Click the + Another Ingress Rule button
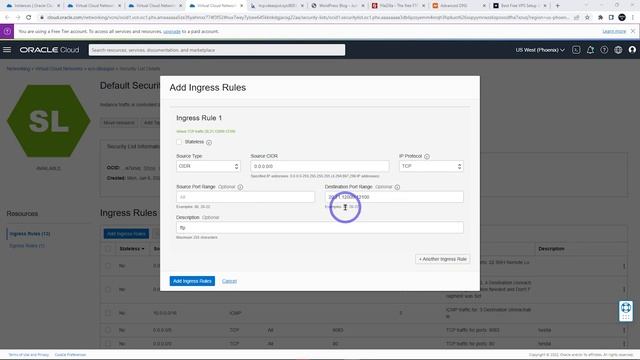 click(x=442, y=259)
